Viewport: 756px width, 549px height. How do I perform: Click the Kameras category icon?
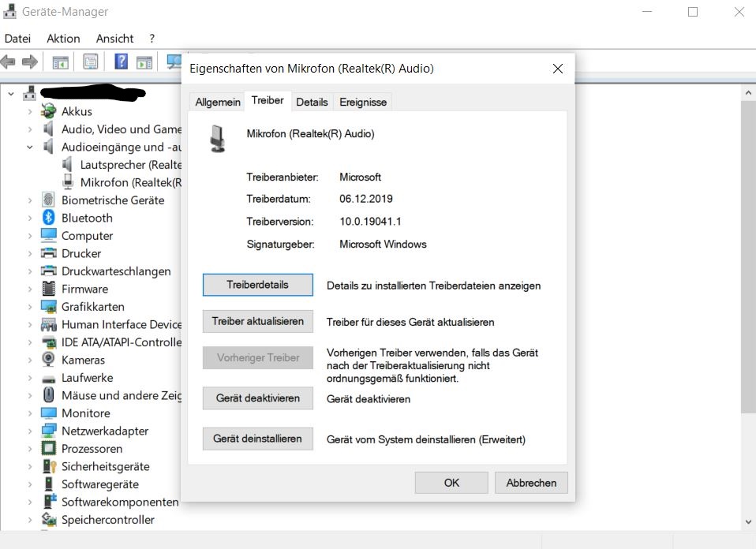[49, 360]
